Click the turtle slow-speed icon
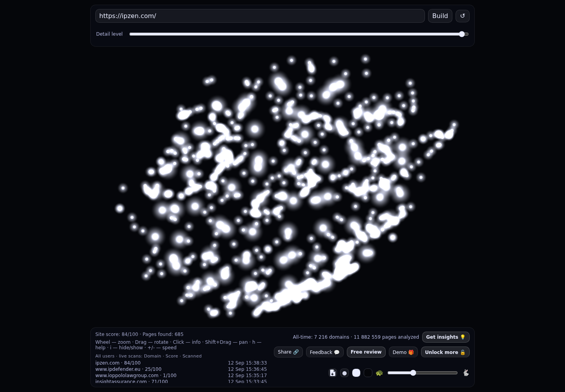This screenshot has width=565, height=392. pos(379,373)
